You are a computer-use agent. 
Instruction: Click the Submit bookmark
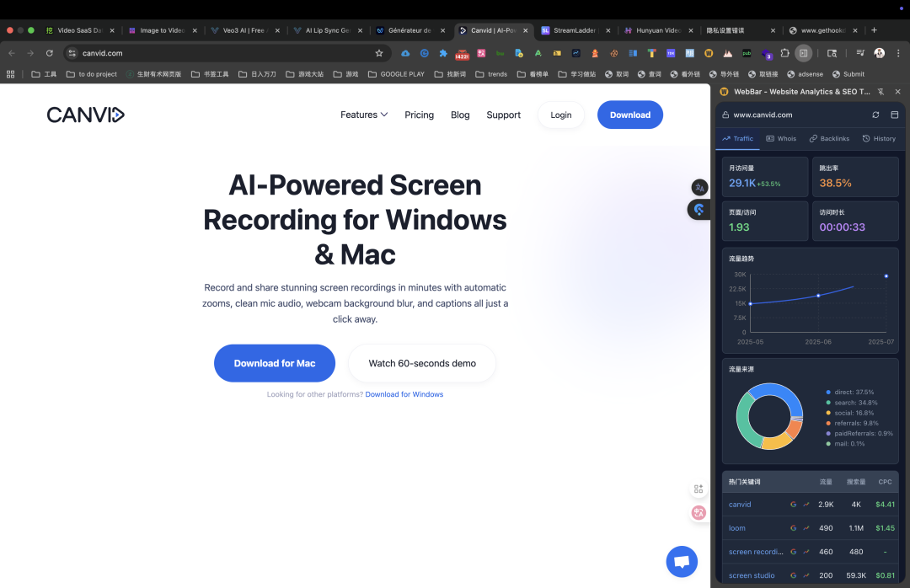coord(848,74)
